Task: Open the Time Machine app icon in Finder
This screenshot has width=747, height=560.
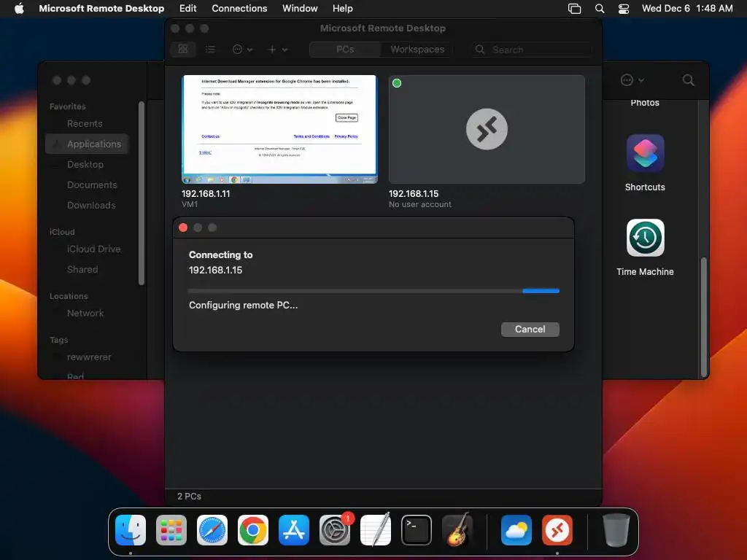Action: coord(645,238)
